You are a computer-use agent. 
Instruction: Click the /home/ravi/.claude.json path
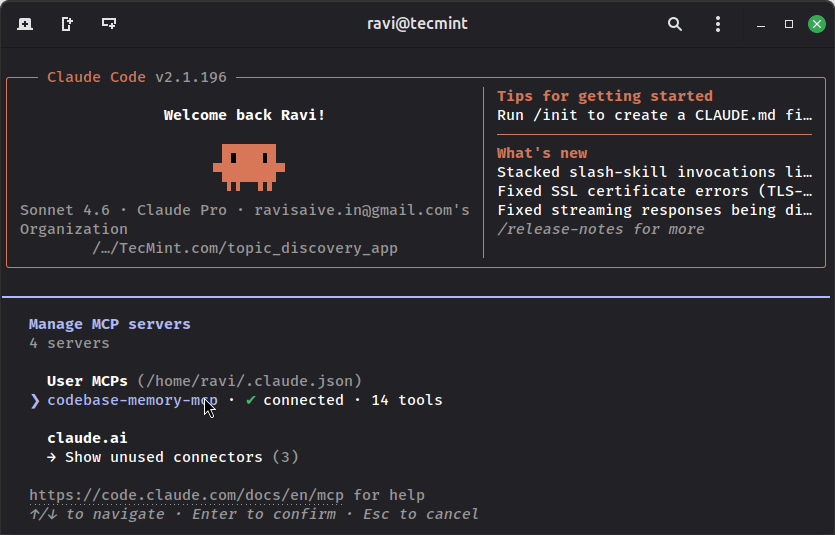pos(250,381)
